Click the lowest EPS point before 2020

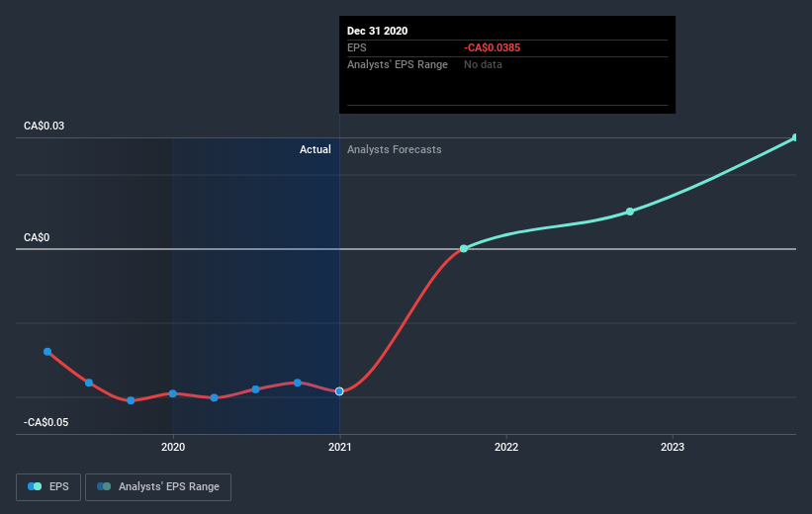point(131,400)
